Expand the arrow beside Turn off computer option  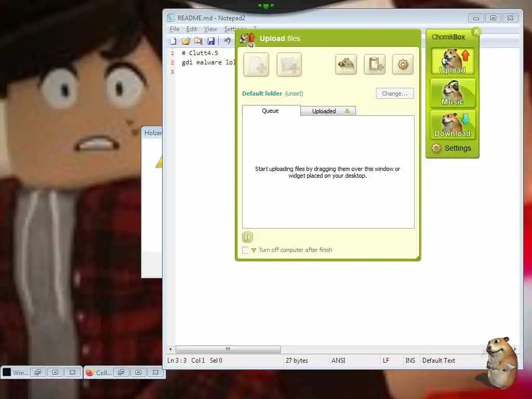click(x=254, y=250)
